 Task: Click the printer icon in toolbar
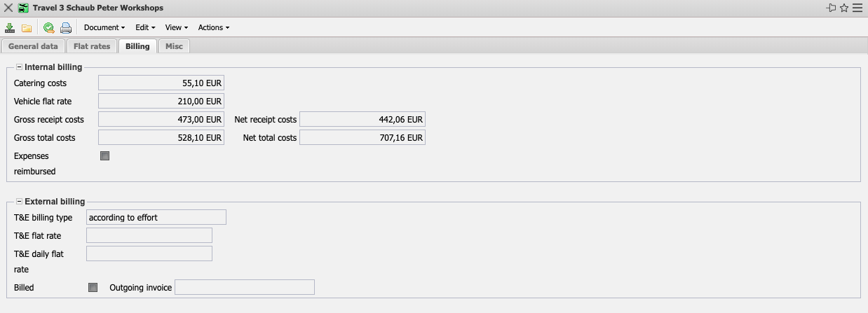tap(66, 28)
